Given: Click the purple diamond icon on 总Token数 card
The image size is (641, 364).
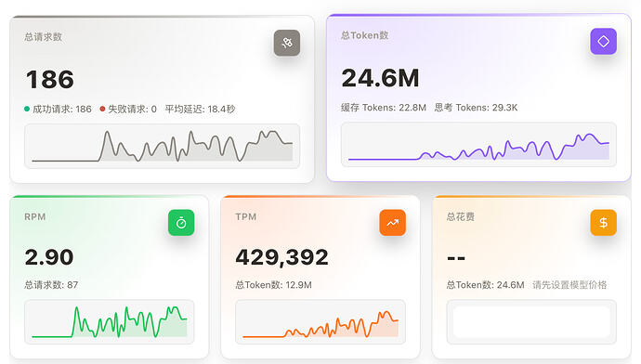Looking at the screenshot, I should (x=604, y=41).
